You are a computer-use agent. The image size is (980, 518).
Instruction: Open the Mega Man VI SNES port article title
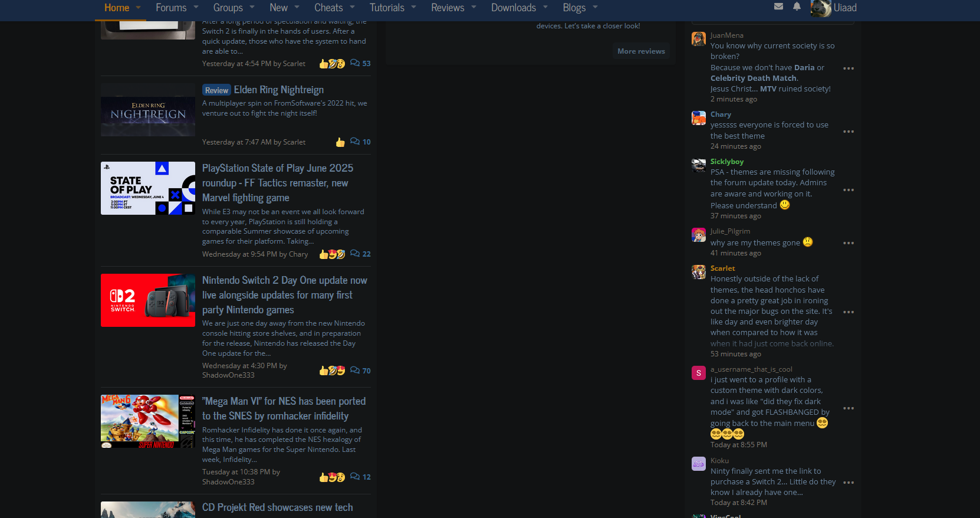284,408
